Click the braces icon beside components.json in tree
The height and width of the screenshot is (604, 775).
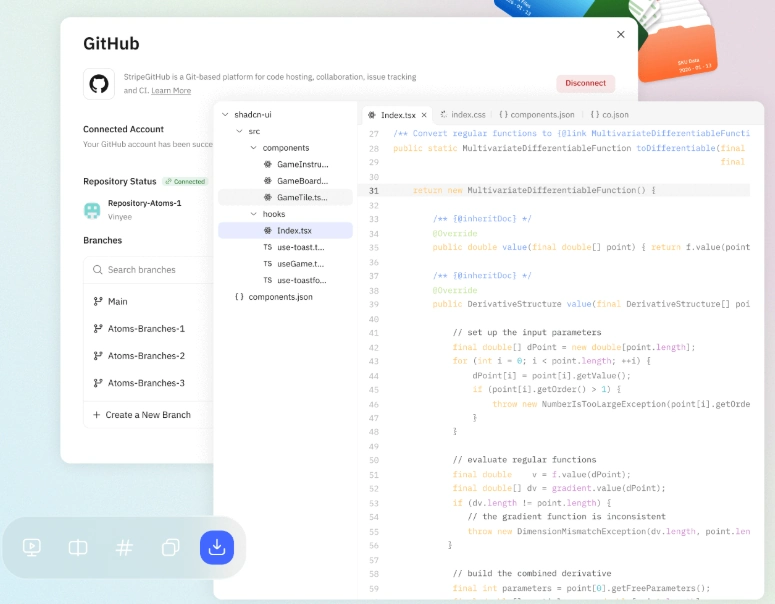pyautogui.click(x=239, y=297)
